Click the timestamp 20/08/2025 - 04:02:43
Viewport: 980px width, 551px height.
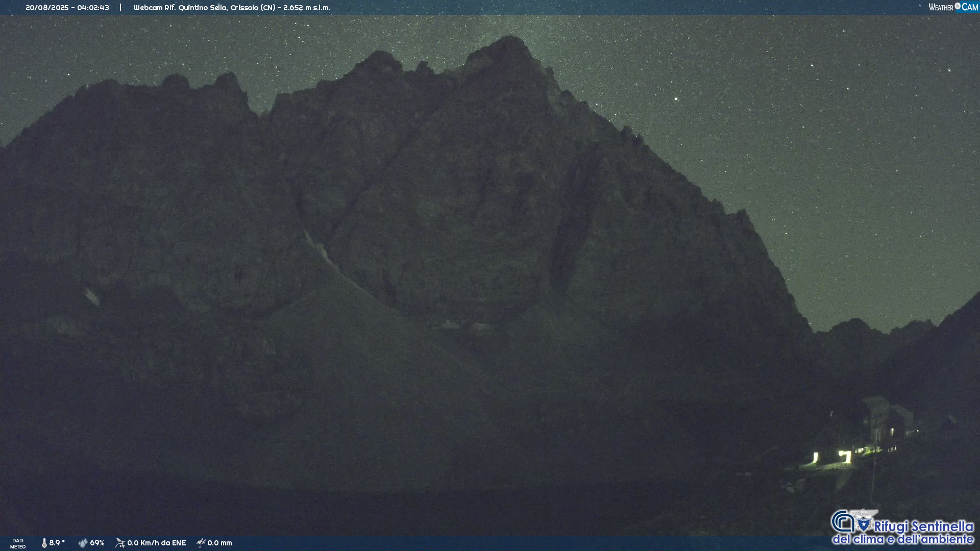click(x=67, y=8)
